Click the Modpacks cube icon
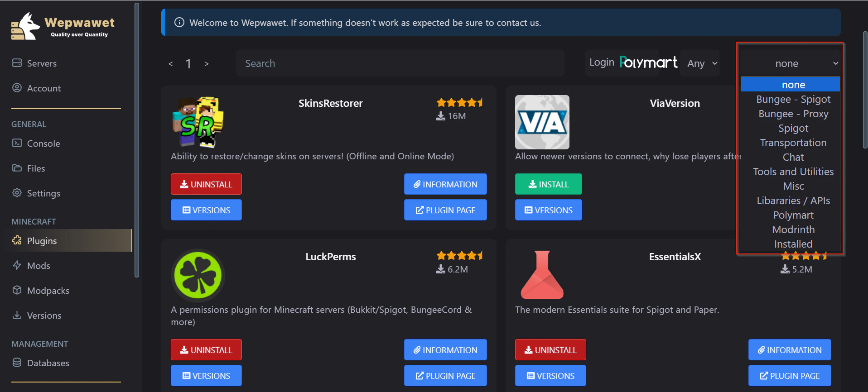This screenshot has height=392, width=868. 17,290
